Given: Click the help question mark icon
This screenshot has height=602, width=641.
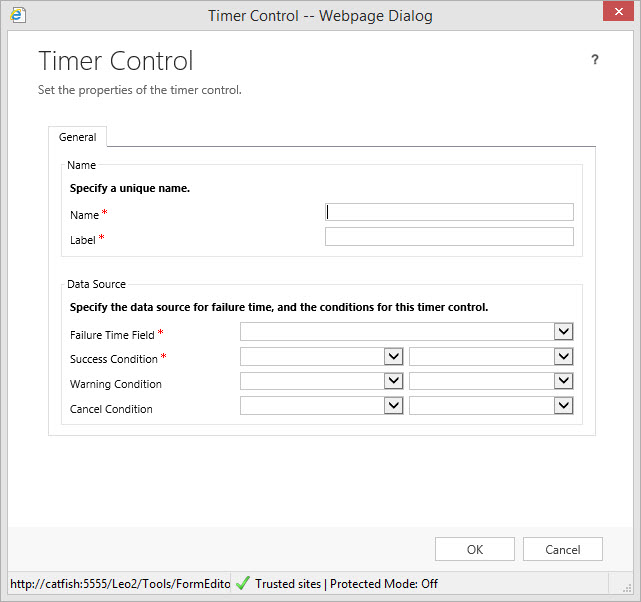Looking at the screenshot, I should [x=595, y=60].
